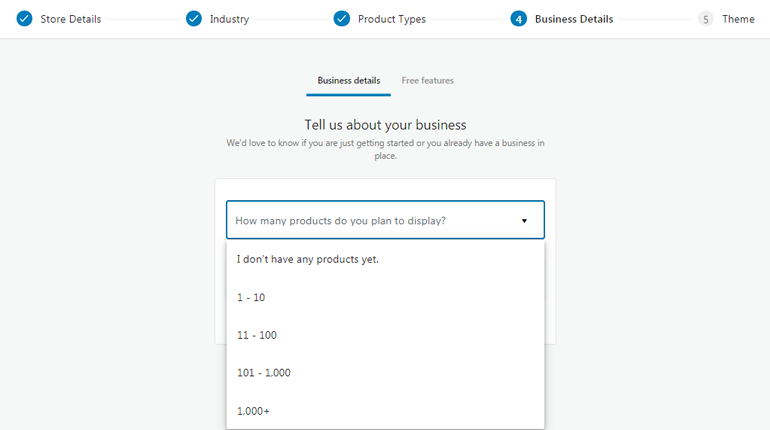This screenshot has width=770, height=430.
Task: Select the Business Details step label
Action: click(574, 19)
